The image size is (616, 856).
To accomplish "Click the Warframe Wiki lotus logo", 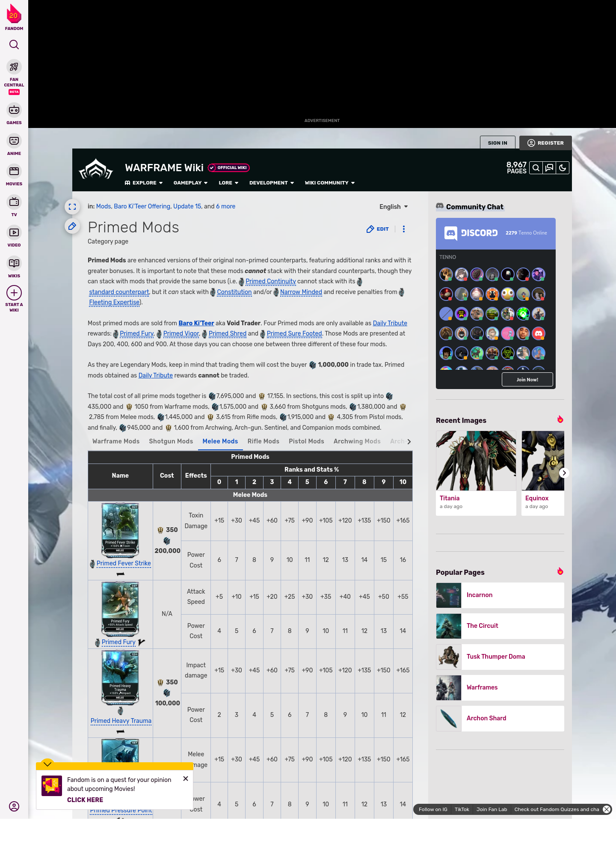I will tap(96, 169).
